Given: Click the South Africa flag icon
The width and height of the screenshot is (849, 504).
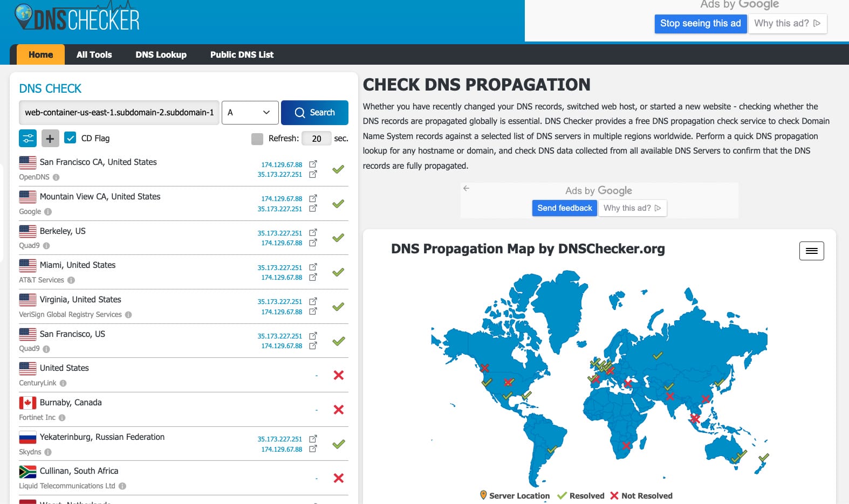Looking at the screenshot, I should click(28, 472).
